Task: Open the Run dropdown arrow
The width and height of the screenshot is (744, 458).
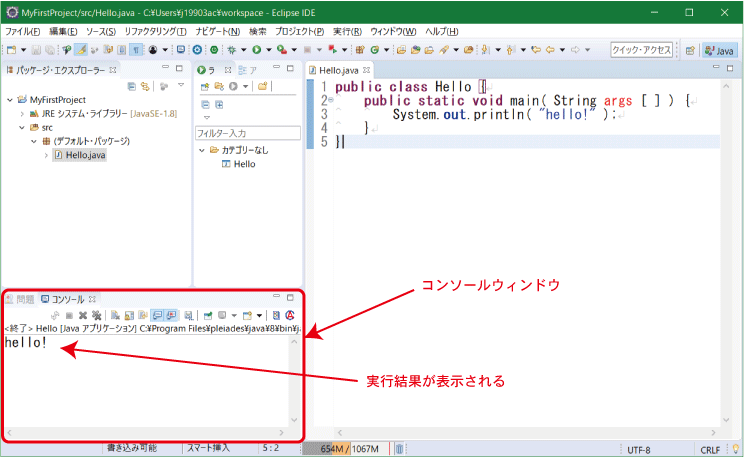Action: (x=269, y=49)
